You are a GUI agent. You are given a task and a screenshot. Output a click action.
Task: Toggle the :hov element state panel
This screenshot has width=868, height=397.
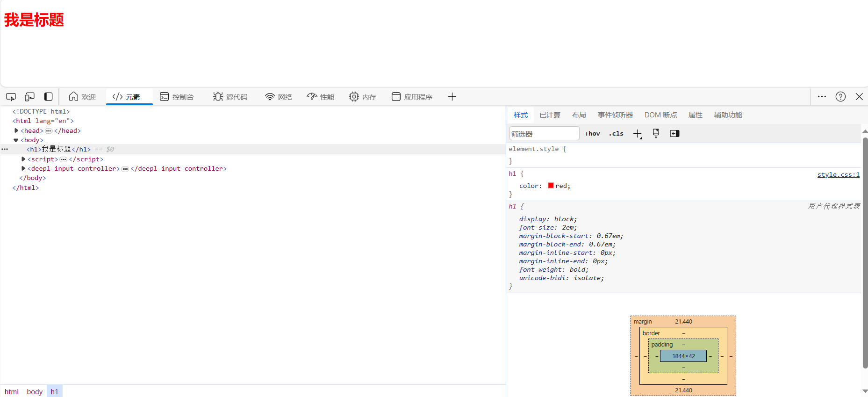[593, 133]
